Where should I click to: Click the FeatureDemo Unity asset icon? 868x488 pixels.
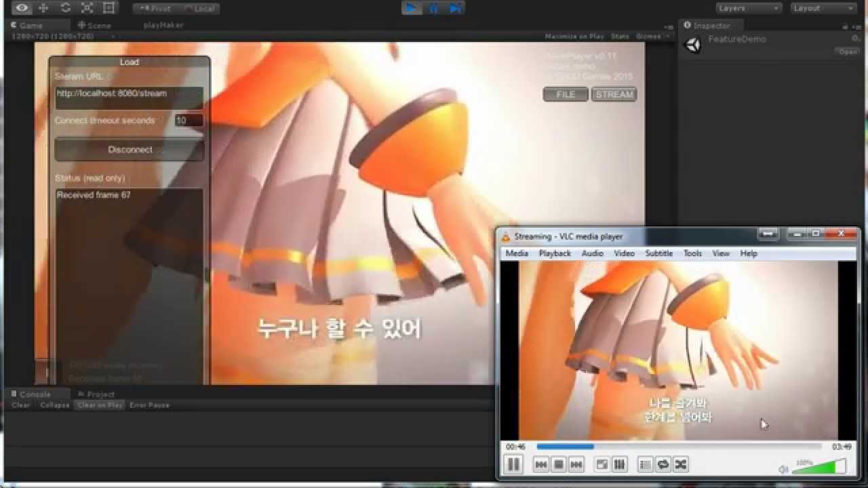click(693, 45)
